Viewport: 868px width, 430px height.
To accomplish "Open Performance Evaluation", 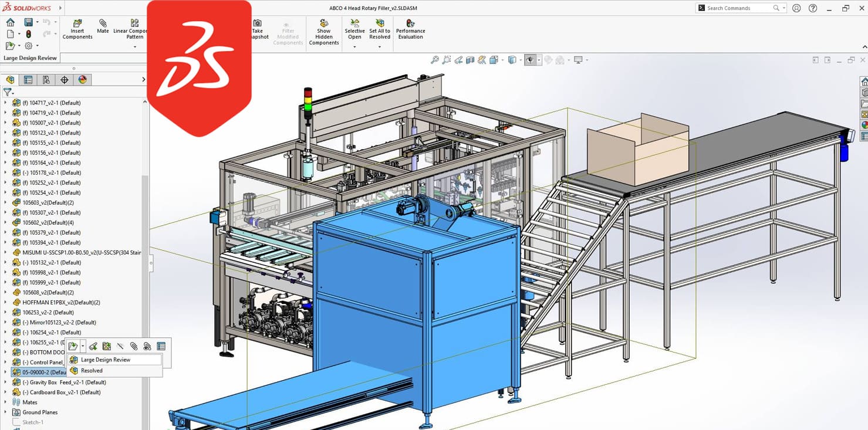I will click(410, 29).
